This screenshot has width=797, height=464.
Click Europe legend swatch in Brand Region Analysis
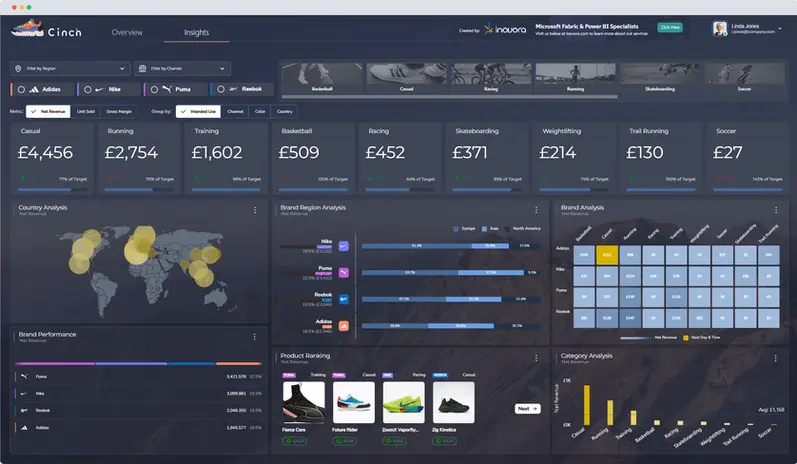pos(456,229)
